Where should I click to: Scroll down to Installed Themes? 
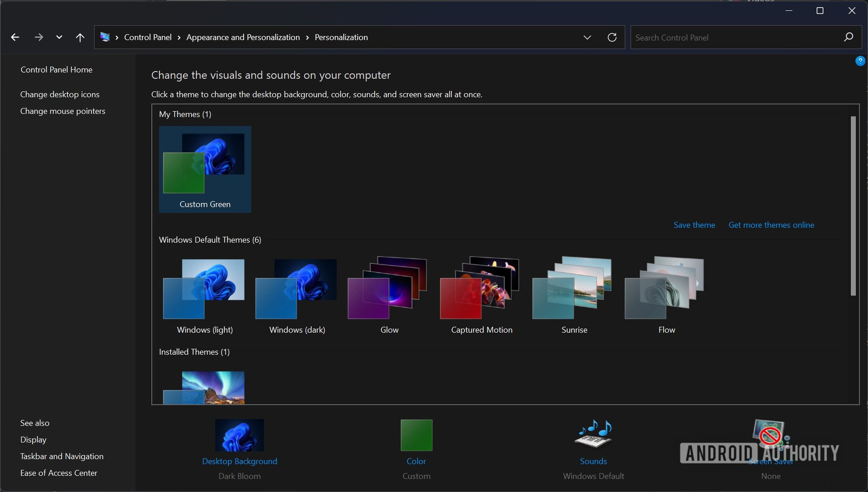194,351
